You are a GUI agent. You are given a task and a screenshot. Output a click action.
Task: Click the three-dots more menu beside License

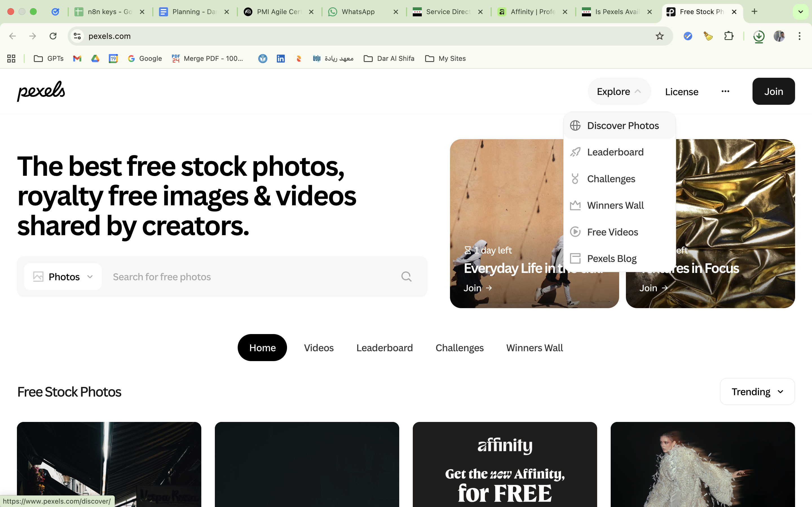click(x=725, y=92)
